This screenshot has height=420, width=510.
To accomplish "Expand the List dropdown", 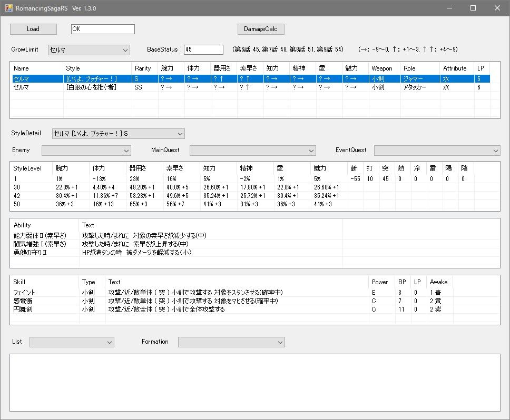I will [x=72, y=342].
